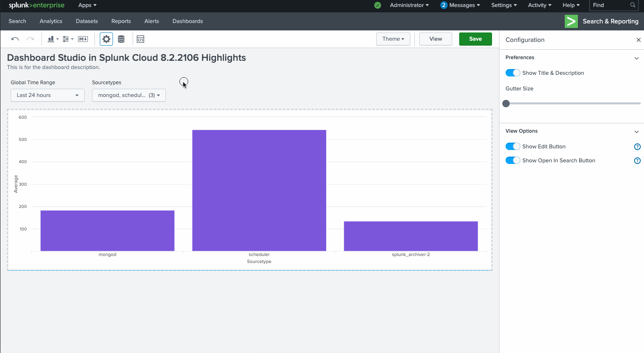Screen dimensions: 644x353
Task: Open the Theme dropdown
Action: pyautogui.click(x=393, y=39)
